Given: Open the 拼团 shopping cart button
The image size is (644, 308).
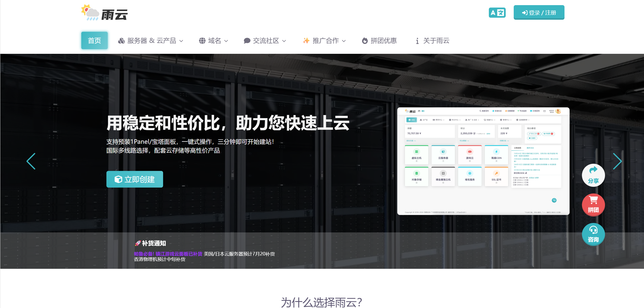Looking at the screenshot, I should (x=593, y=205).
